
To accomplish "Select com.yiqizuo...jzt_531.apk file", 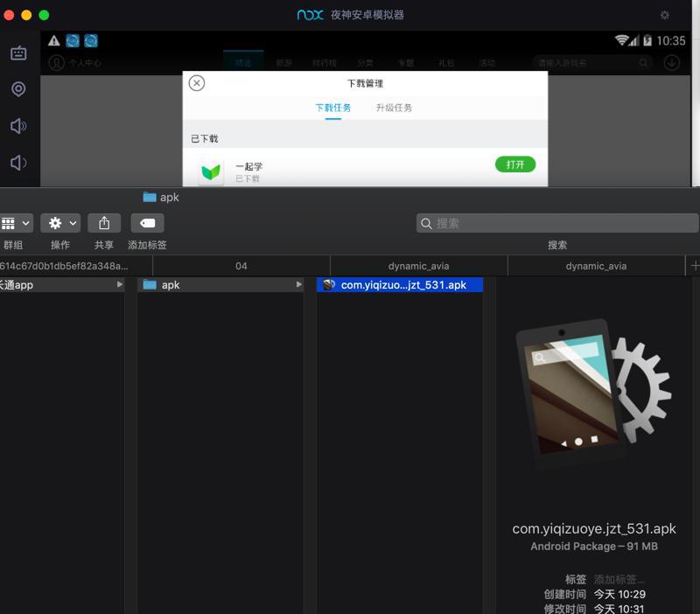I will tap(400, 284).
